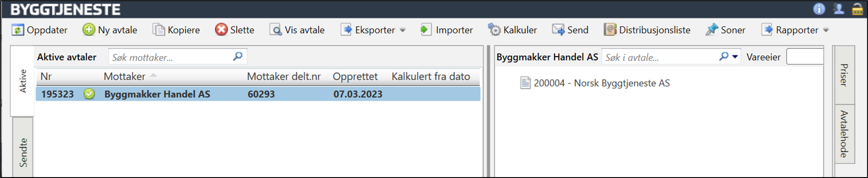Click the Importer button

[x=447, y=30]
